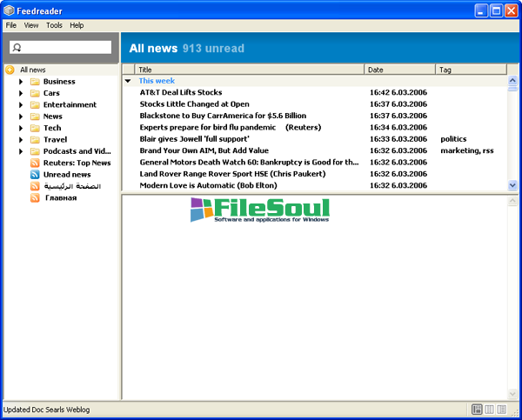Image resolution: width=522 pixels, height=420 pixels.
Task: Expand the Tech folder
Action: [21, 128]
